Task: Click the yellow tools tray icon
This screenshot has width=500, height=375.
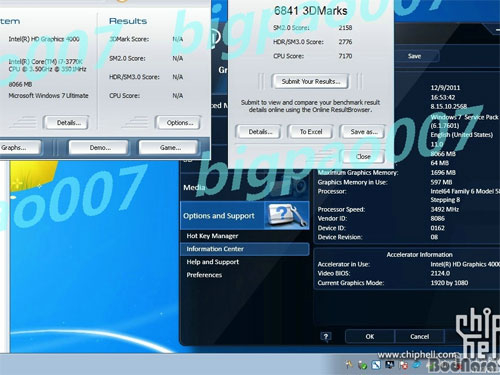Action: (349, 365)
